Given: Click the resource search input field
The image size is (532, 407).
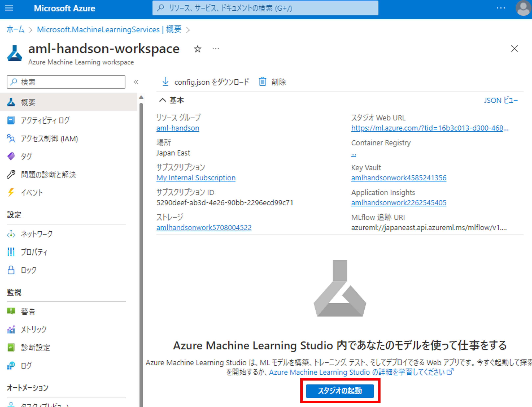Looking at the screenshot, I should click(x=265, y=8).
